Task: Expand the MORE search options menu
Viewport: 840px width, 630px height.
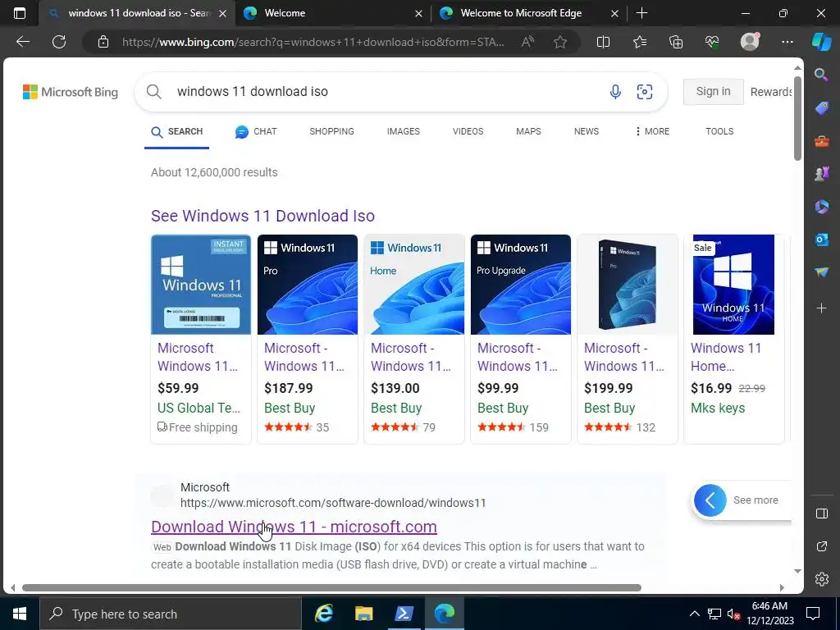Action: [652, 131]
